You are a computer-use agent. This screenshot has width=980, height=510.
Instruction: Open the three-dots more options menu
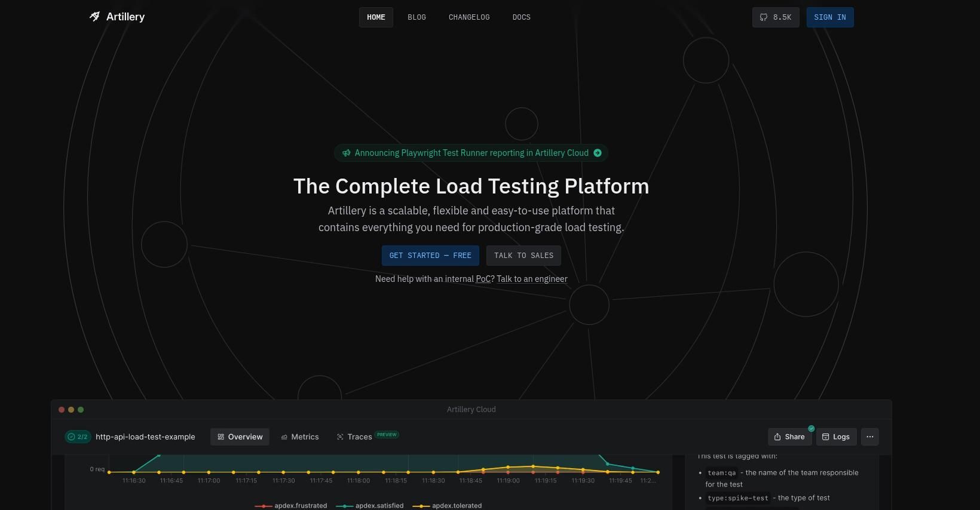click(870, 437)
